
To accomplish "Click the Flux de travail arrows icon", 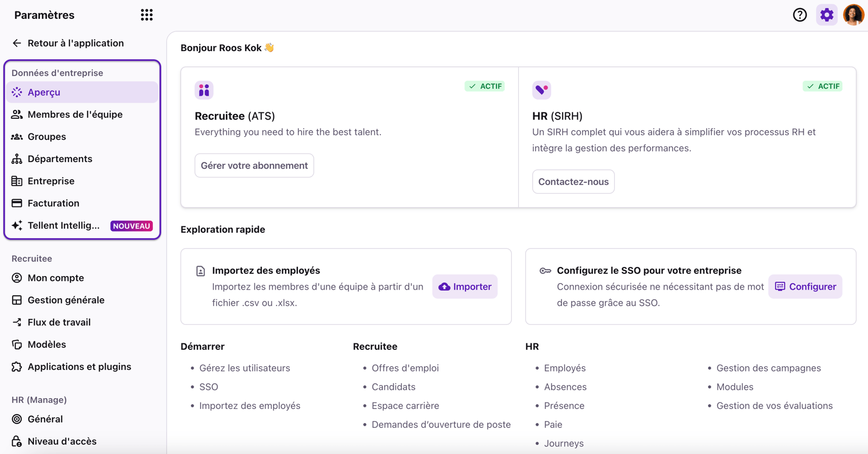I will 17,322.
